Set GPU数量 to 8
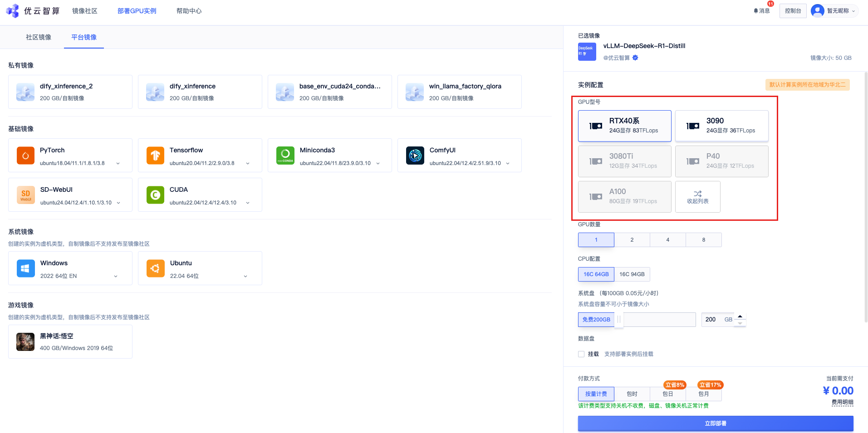868x433 pixels. [x=704, y=240]
